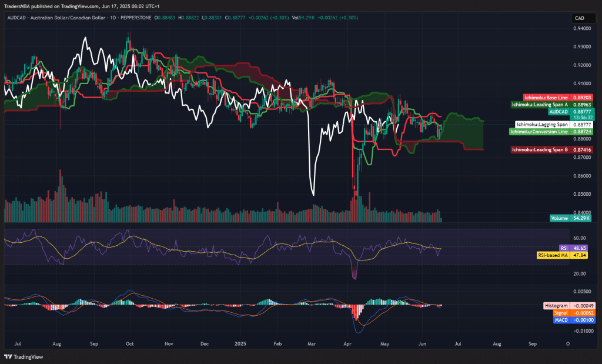Click the 2025 label on the time axis
The width and height of the screenshot is (602, 364).
tap(240, 343)
